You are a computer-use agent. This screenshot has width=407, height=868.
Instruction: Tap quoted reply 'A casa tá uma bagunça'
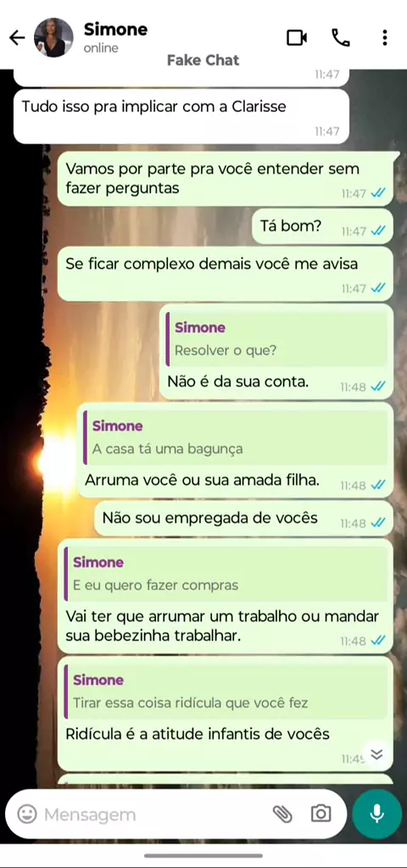[x=236, y=437]
